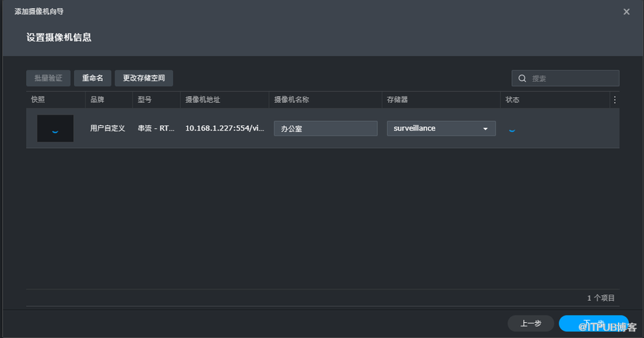Sort by 快照 column header
644x338 pixels.
pyautogui.click(x=38, y=100)
